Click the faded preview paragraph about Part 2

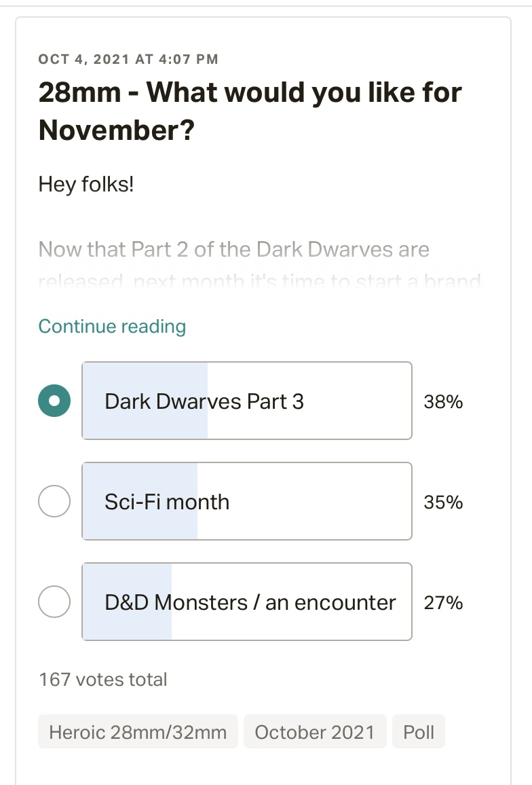click(234, 250)
